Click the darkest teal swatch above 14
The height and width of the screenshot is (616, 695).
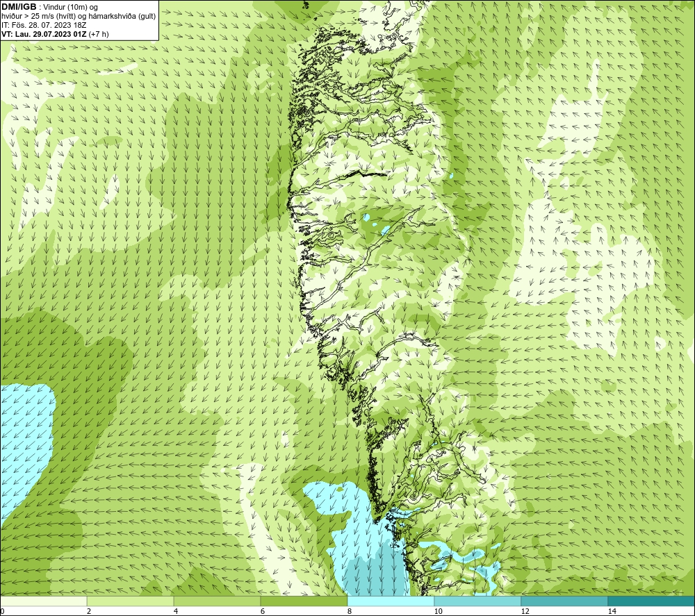(x=652, y=601)
